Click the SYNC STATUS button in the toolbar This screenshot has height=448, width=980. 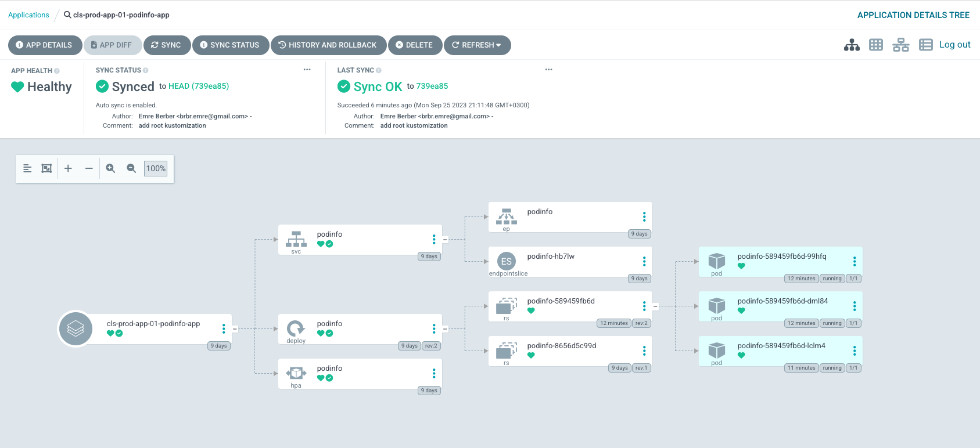click(x=231, y=45)
